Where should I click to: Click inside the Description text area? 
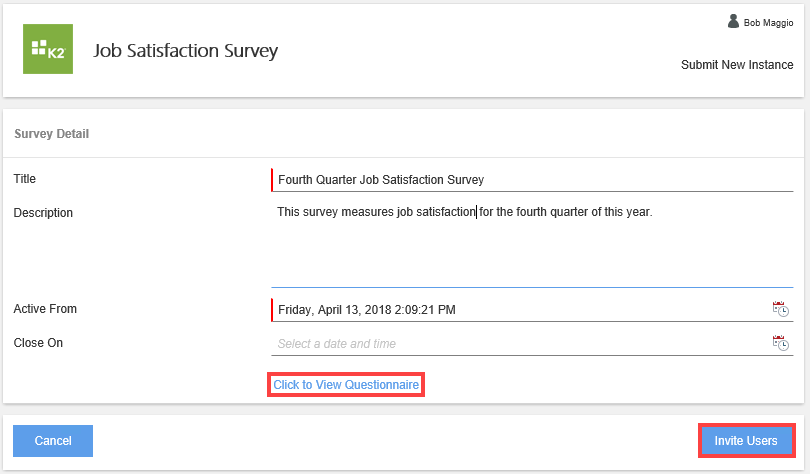tap(530, 245)
